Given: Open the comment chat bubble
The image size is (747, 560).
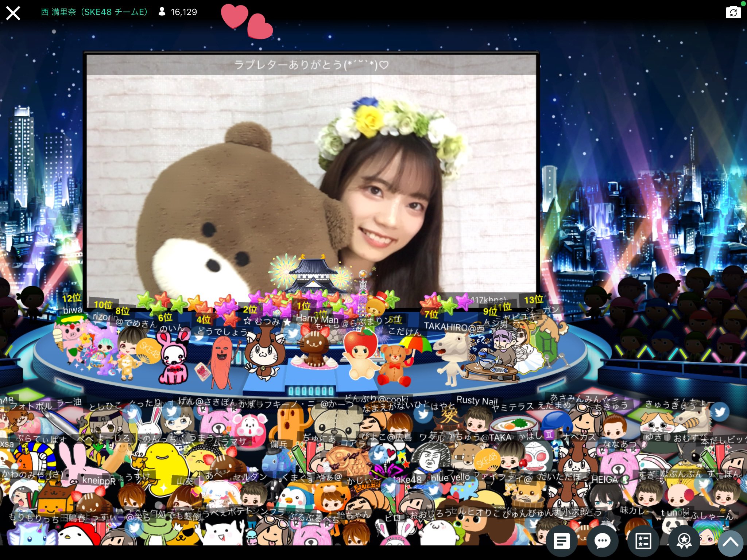Looking at the screenshot, I should coord(603,541).
